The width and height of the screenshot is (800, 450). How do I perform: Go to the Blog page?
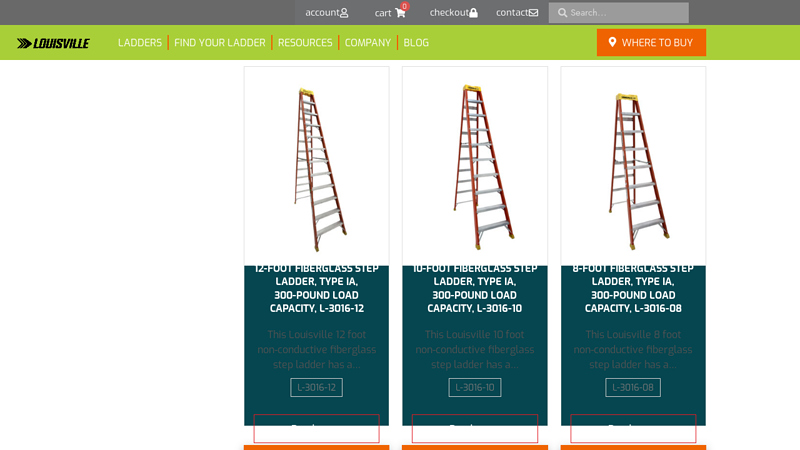click(x=416, y=43)
